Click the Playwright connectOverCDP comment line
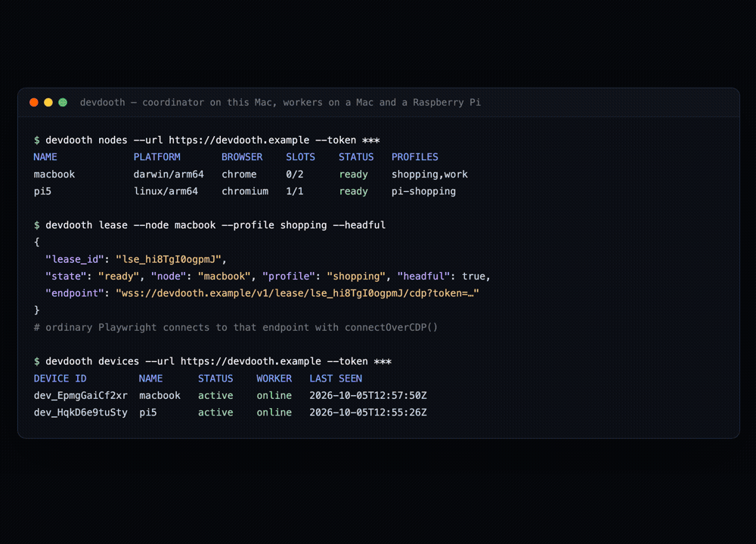 tap(236, 328)
